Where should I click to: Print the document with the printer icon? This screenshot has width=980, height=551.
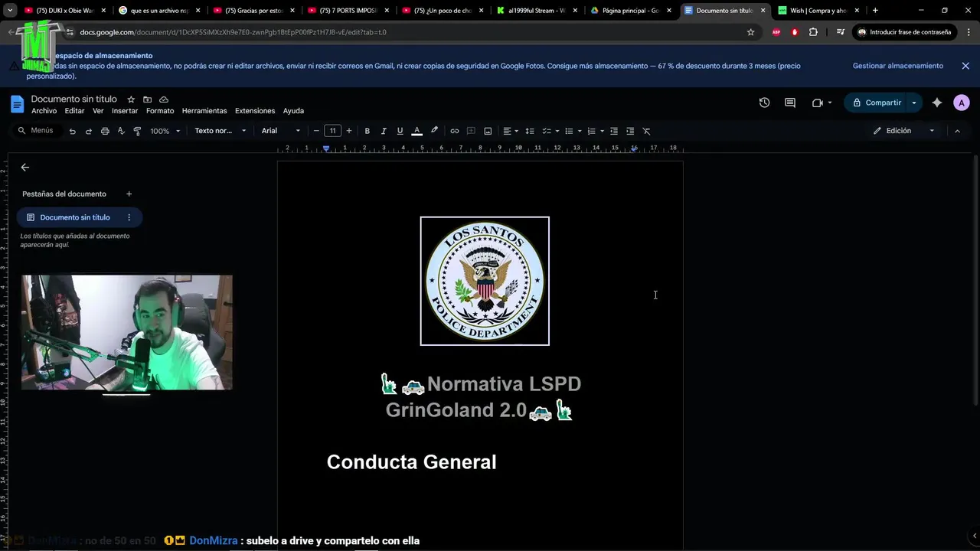[105, 131]
